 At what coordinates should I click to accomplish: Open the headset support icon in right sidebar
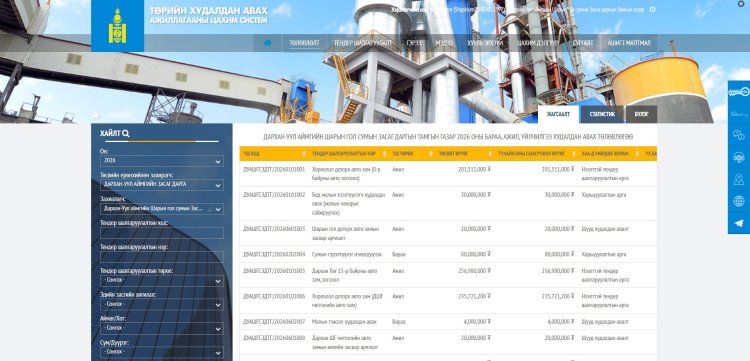pyautogui.click(x=739, y=157)
